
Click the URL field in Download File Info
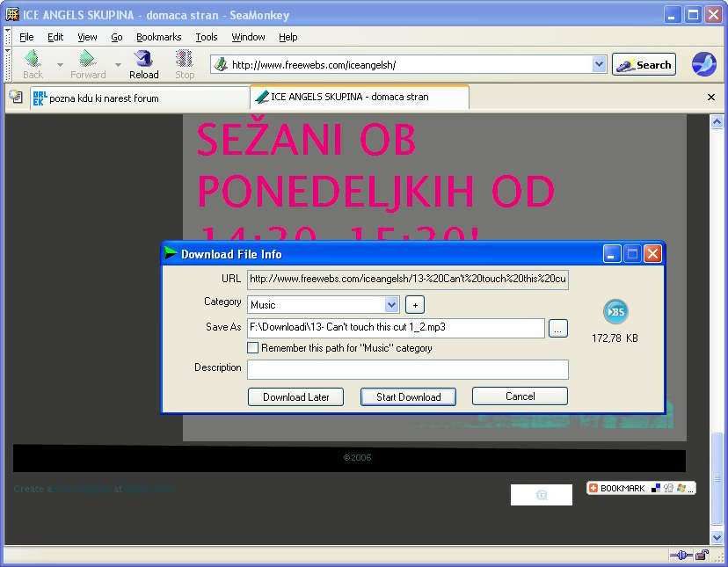(408, 279)
